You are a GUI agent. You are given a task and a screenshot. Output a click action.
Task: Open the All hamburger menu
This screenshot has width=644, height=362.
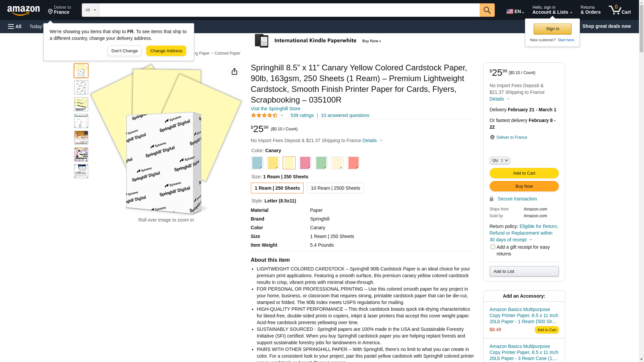[x=15, y=26]
